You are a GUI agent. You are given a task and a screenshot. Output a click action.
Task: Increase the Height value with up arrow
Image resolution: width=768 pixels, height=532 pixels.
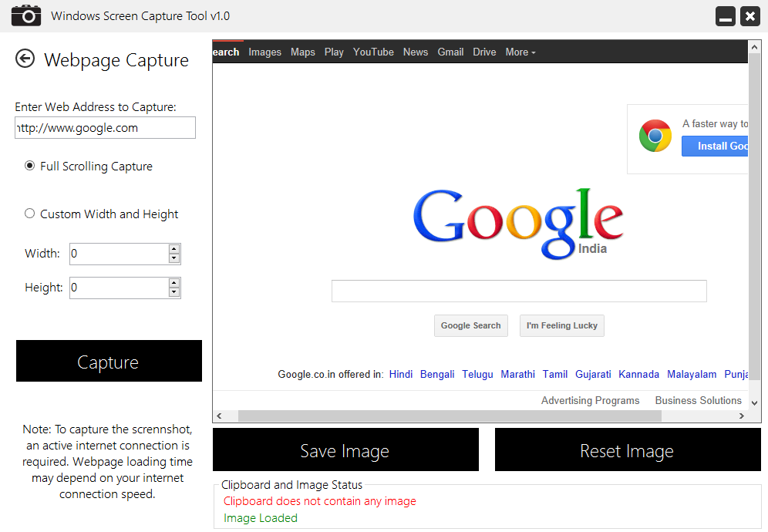pyautogui.click(x=173, y=283)
